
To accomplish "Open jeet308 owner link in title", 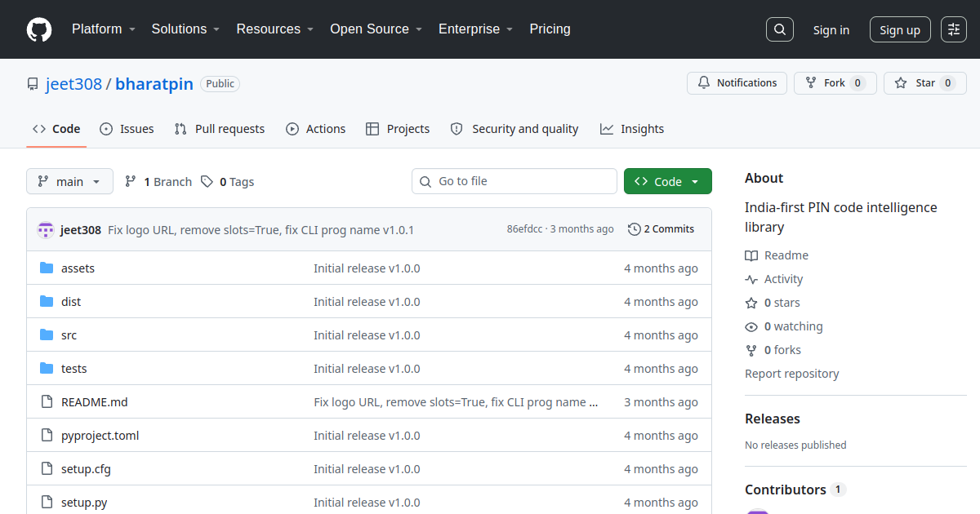I will click(x=73, y=84).
